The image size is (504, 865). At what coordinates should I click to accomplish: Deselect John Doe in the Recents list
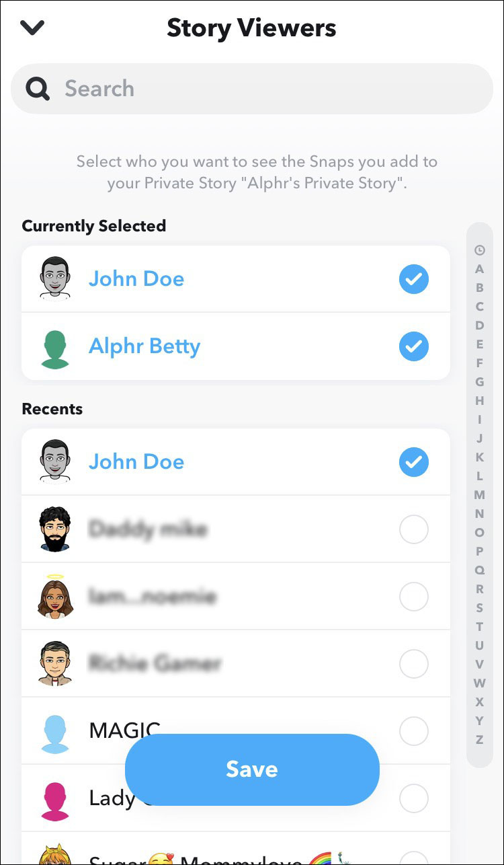click(x=413, y=462)
